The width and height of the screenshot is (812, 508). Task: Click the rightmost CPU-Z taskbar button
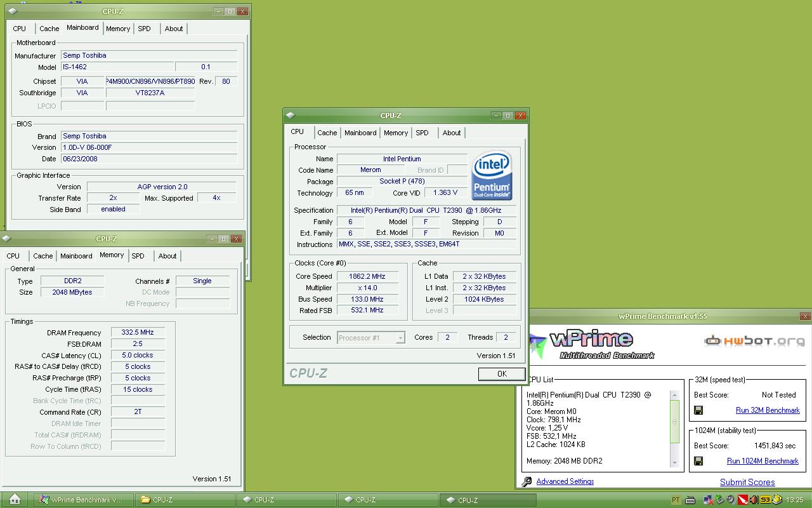pyautogui.click(x=489, y=500)
